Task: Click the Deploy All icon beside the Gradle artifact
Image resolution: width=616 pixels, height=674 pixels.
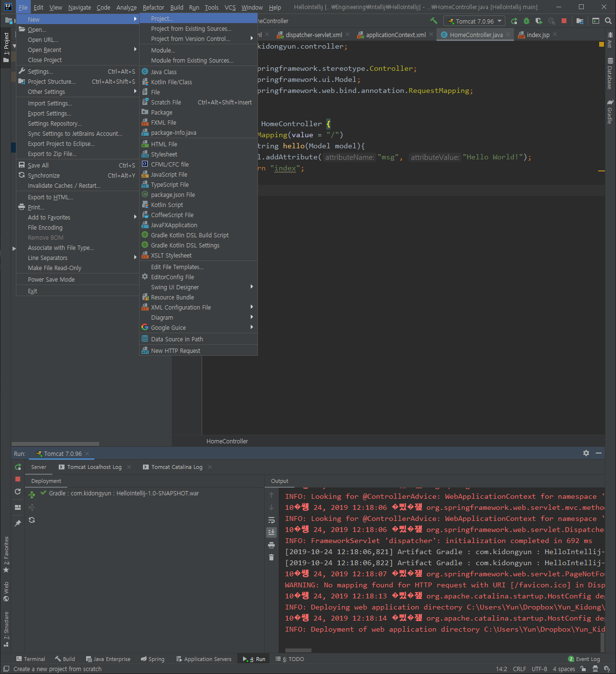Action: [x=32, y=494]
